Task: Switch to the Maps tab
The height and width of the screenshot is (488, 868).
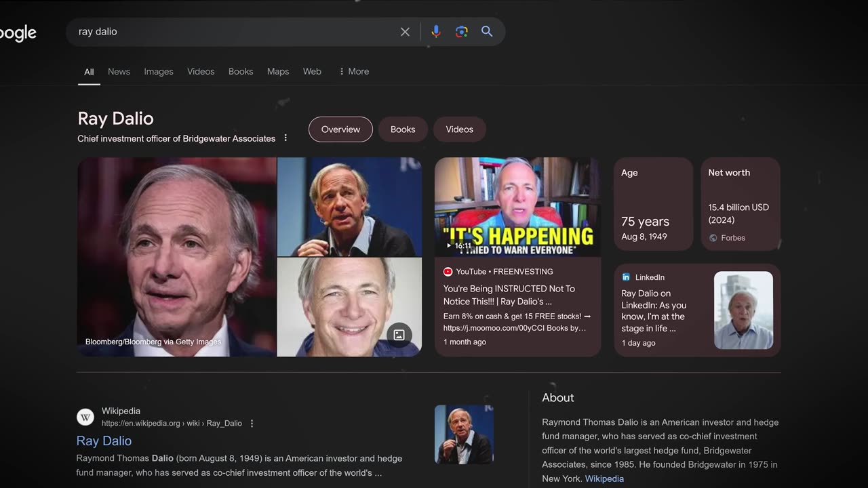Action: click(x=278, y=71)
